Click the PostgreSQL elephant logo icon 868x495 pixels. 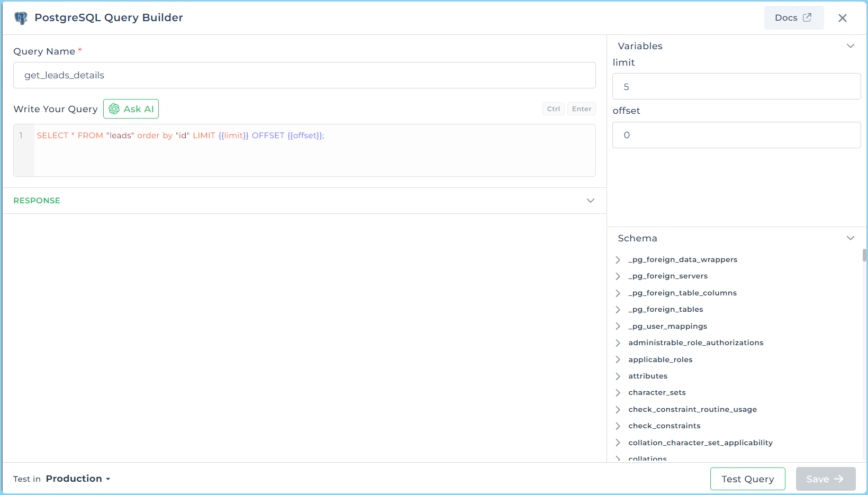(x=21, y=18)
